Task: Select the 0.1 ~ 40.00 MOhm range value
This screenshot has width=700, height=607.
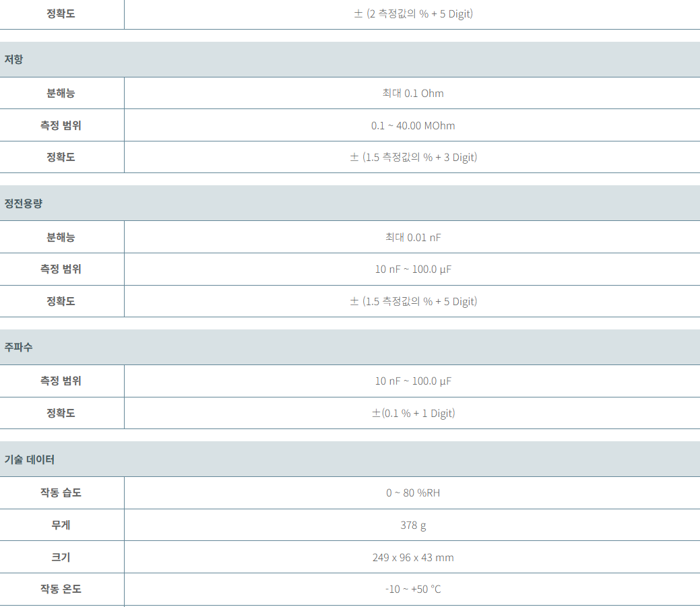Action: 413,126
